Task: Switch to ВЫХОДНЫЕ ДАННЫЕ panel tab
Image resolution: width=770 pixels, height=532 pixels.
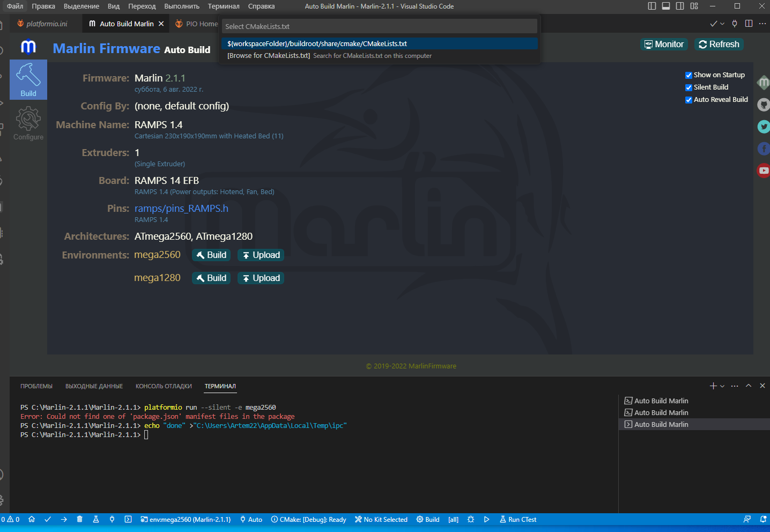Action: (x=94, y=386)
